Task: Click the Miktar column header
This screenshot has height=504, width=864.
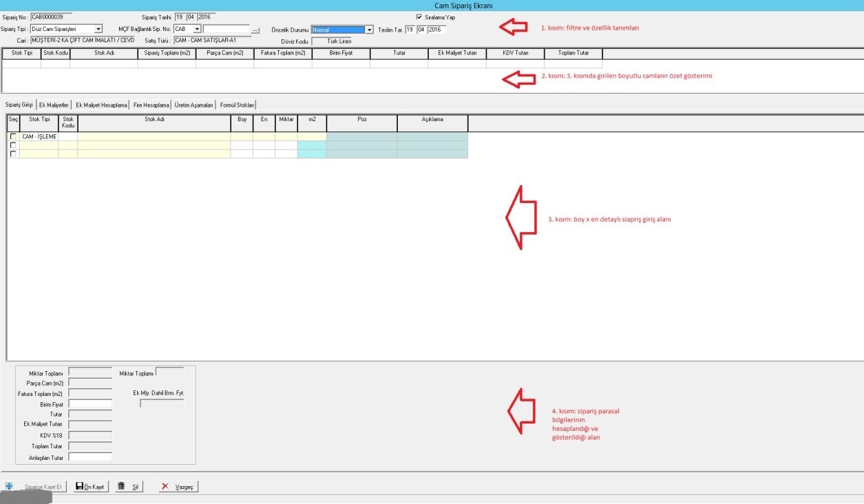Action: tap(286, 123)
